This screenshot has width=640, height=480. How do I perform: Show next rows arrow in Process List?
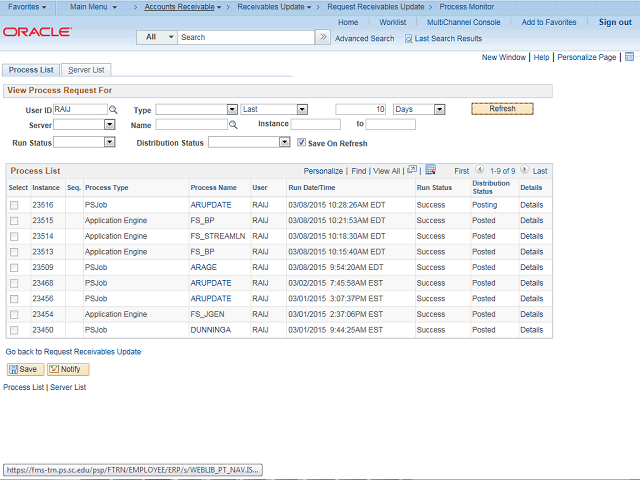[x=524, y=171]
